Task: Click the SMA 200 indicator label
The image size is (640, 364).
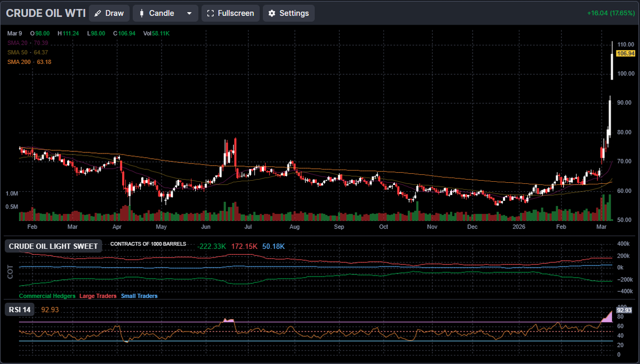Action: pos(29,62)
